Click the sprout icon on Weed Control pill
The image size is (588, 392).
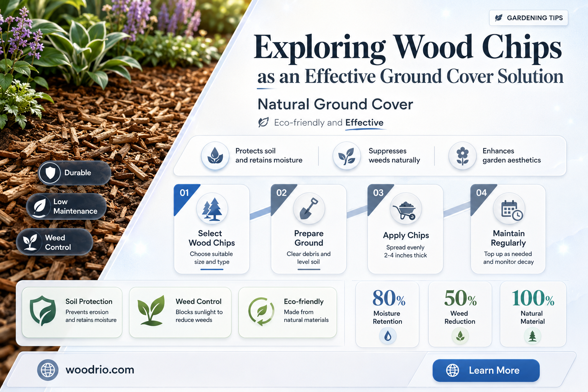30,242
